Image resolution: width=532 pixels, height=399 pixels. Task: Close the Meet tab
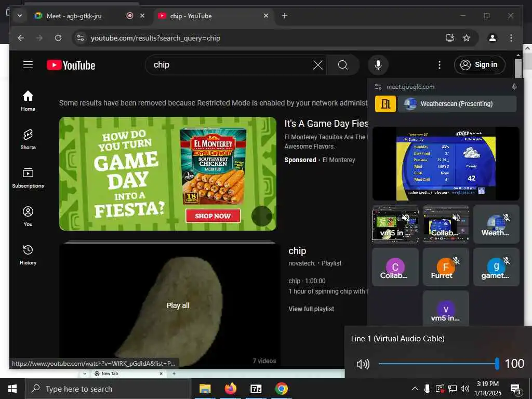pos(142,16)
